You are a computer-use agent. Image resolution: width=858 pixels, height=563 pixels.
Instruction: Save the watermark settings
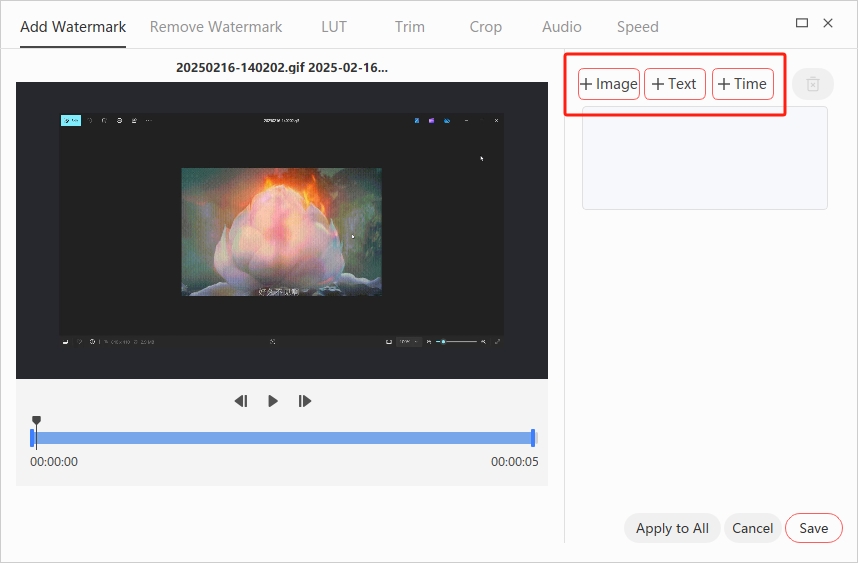click(x=814, y=528)
